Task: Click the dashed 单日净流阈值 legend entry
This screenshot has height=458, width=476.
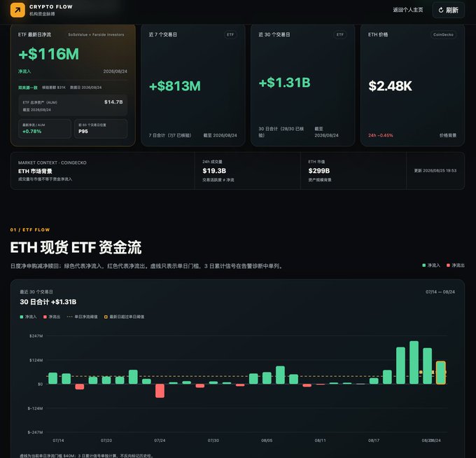Action: [83, 317]
